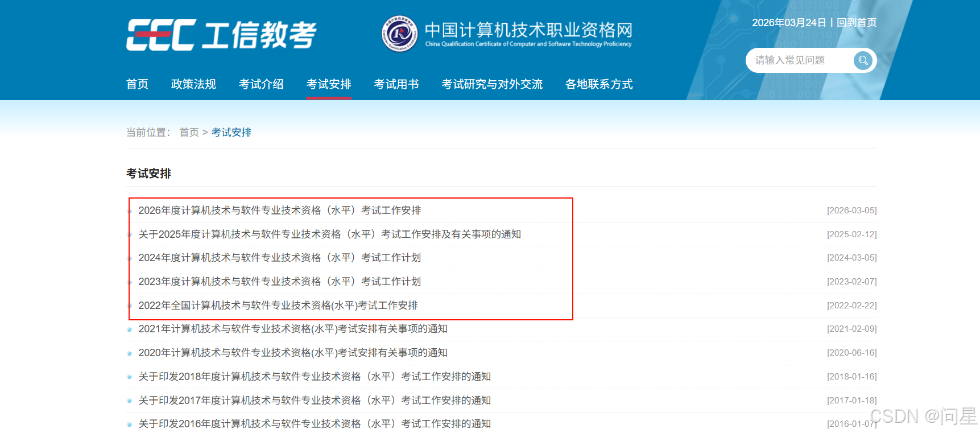Click the 中国计算机技术职业资格网 site title
Screen dimensions: 980x433
tap(528, 30)
